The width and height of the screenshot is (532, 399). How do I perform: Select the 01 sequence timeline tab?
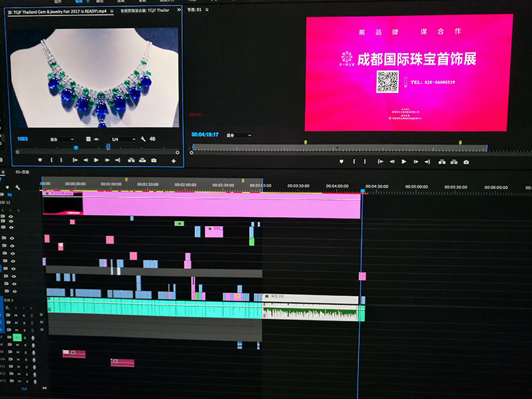22,172
